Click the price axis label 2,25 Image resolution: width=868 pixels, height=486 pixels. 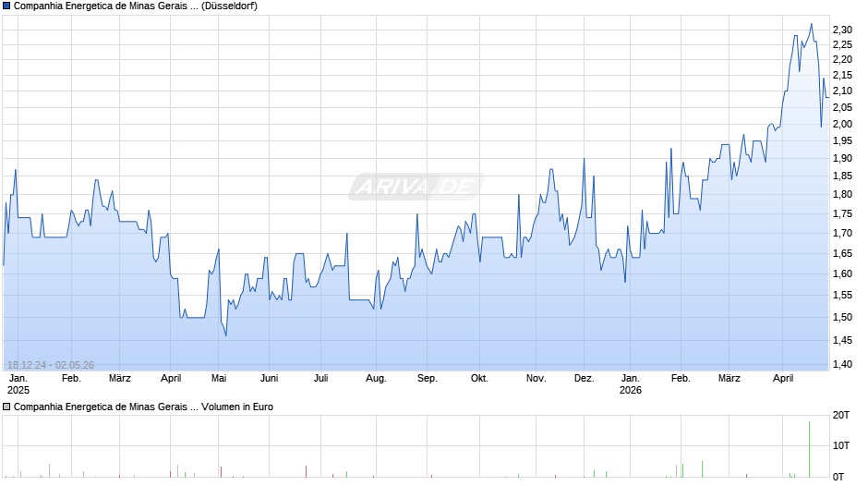(x=842, y=45)
